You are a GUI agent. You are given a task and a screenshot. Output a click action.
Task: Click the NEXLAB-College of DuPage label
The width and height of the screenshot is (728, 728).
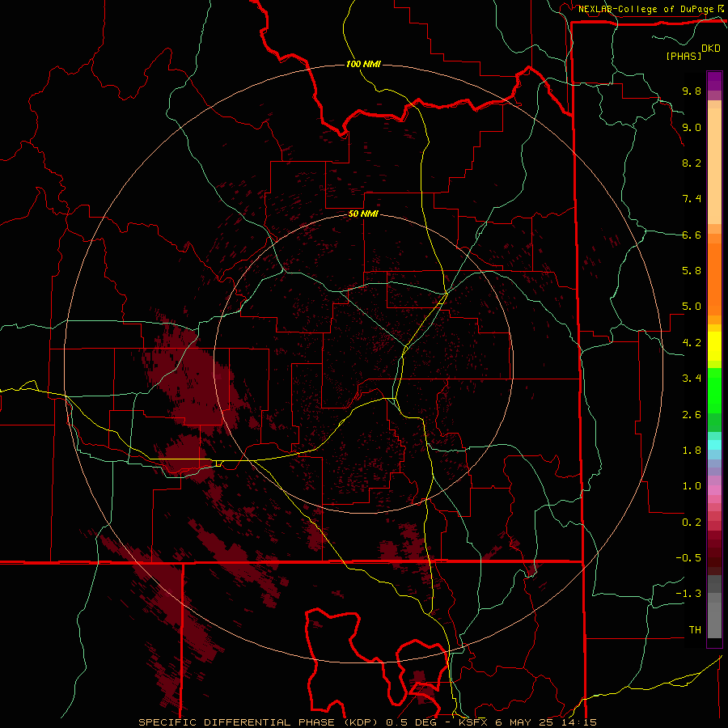coord(646,9)
